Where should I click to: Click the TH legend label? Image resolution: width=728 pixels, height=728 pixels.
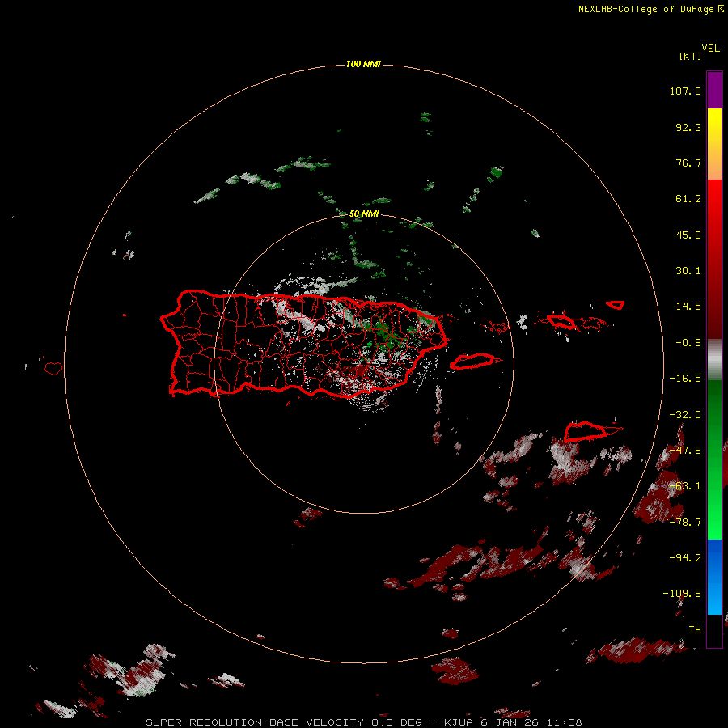pos(695,630)
